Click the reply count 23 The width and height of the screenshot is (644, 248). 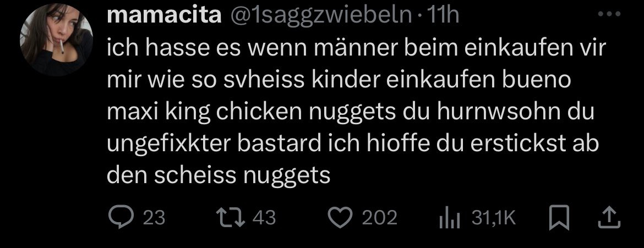[154, 218]
